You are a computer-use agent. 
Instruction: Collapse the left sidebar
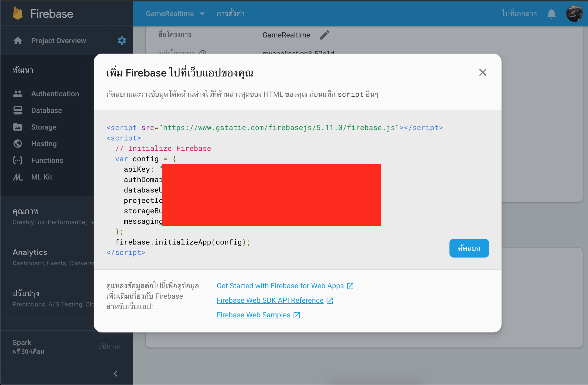pos(115,373)
